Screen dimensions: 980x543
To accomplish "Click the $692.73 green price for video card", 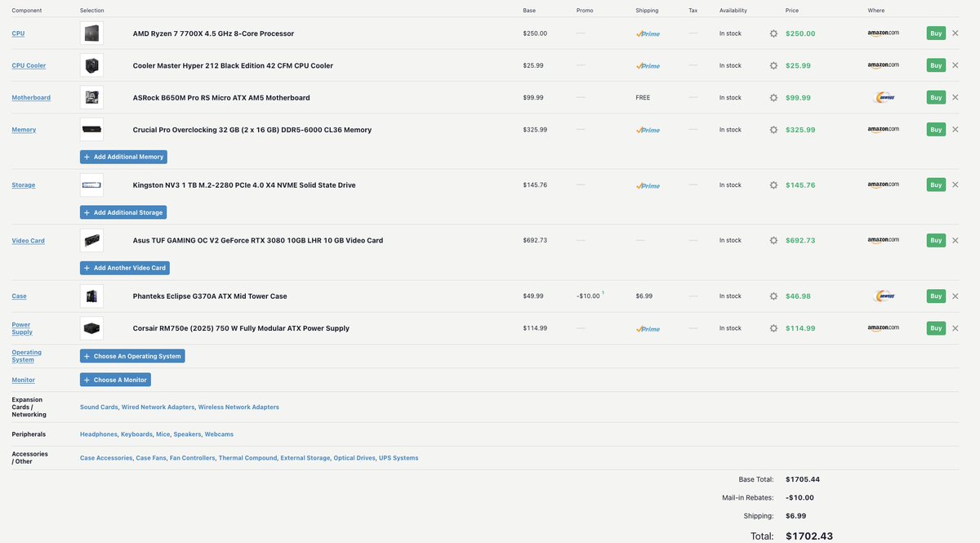I will coord(800,241).
